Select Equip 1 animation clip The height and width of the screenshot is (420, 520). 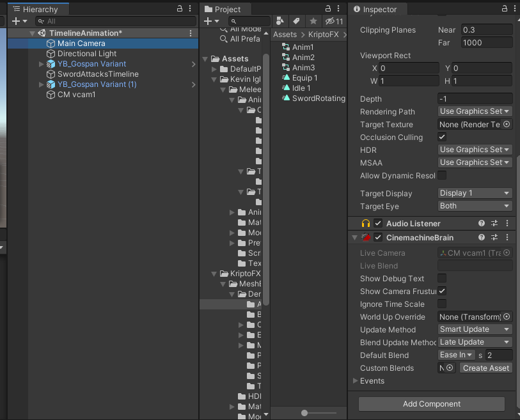point(299,78)
